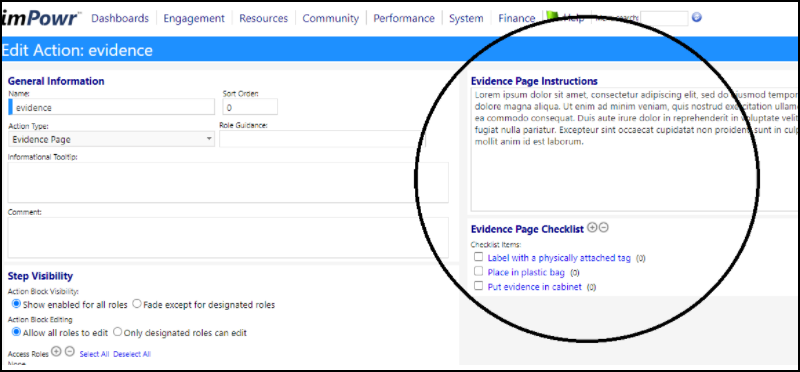Select Allow all roles to edit

tap(16, 332)
